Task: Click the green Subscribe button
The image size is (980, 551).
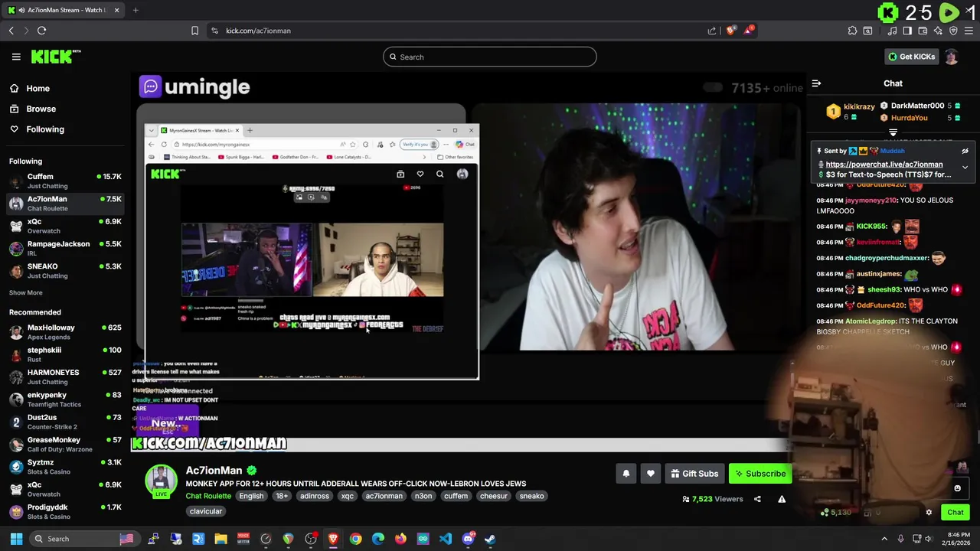Action: pyautogui.click(x=760, y=474)
